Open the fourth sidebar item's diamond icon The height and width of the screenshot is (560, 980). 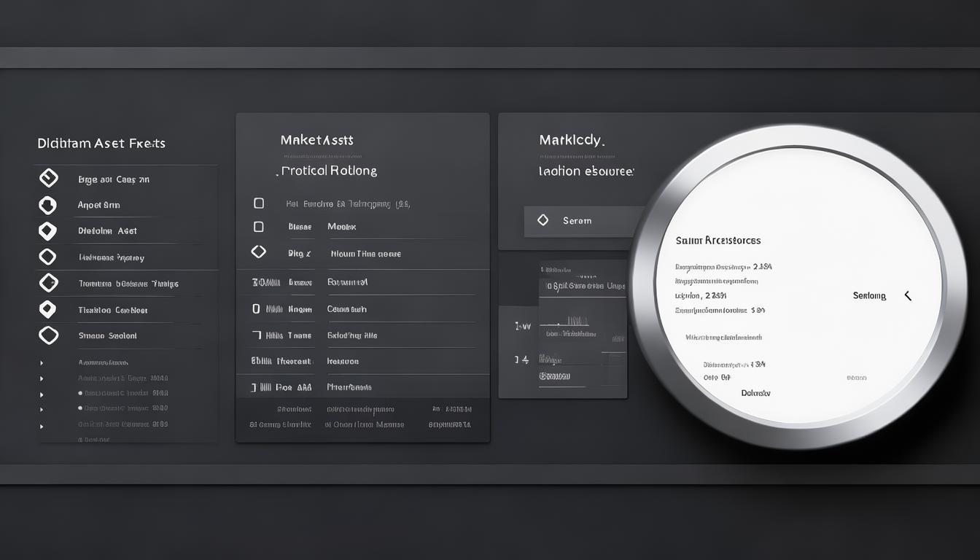click(x=47, y=257)
